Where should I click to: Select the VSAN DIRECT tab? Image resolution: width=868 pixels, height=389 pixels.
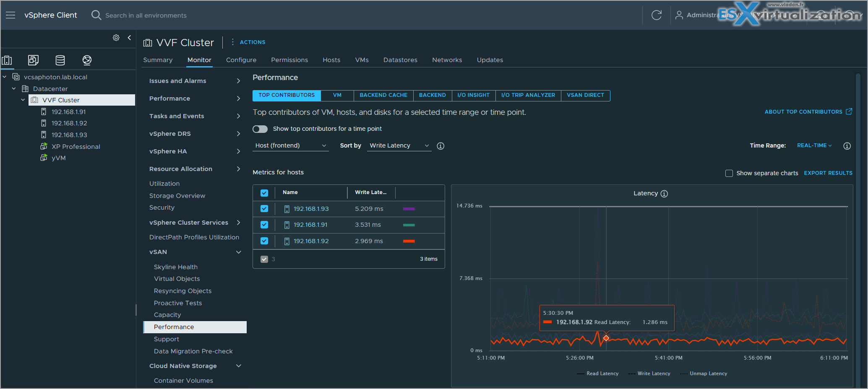point(585,96)
